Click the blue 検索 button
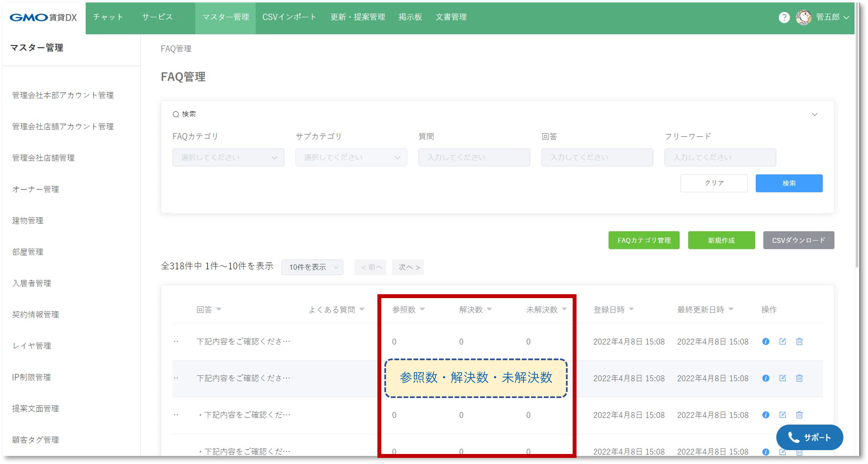Image resolution: width=868 pixels, height=464 pixels. (x=788, y=183)
